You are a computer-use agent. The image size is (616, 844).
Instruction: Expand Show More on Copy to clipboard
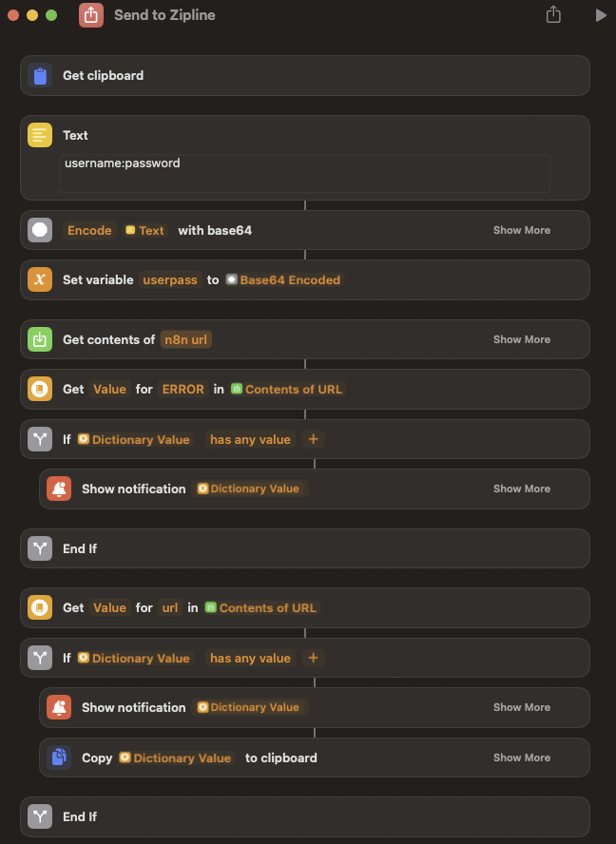tap(521, 758)
